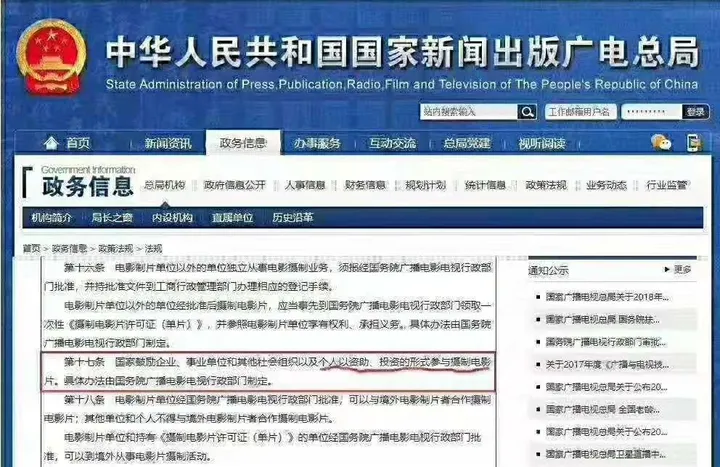The height and width of the screenshot is (467, 720).
Task: Click the email password field
Action: (x=651, y=112)
